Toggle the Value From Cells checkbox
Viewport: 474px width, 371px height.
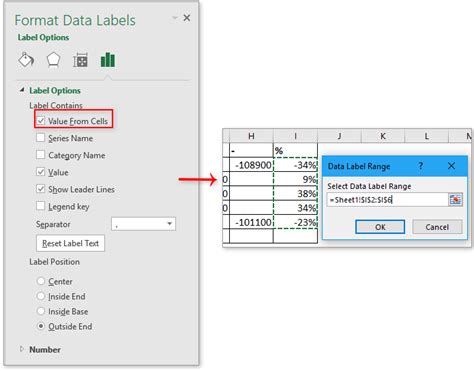(41, 121)
